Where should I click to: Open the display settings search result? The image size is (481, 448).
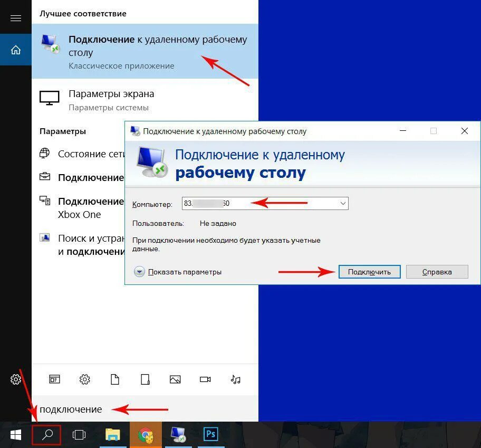click(x=145, y=100)
